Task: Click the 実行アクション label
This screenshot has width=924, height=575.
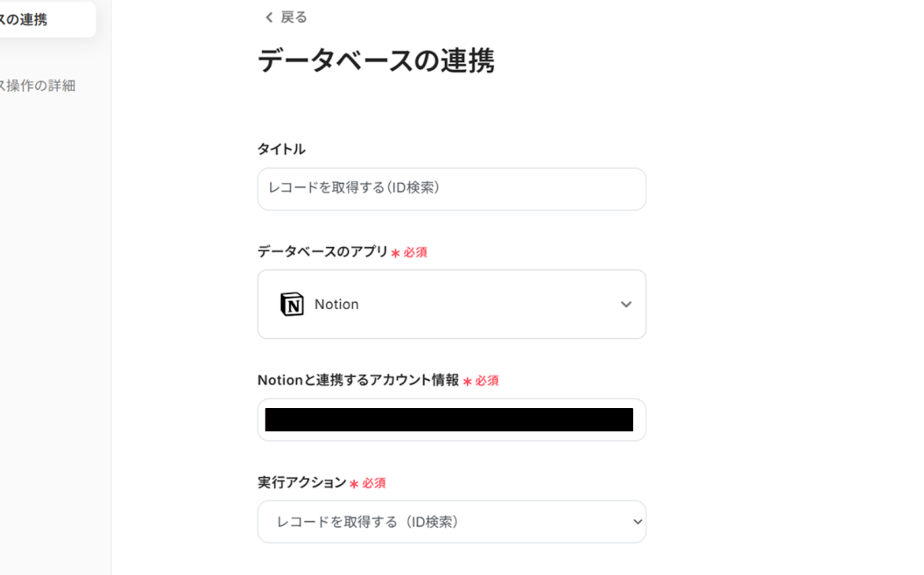Action: pos(301,483)
